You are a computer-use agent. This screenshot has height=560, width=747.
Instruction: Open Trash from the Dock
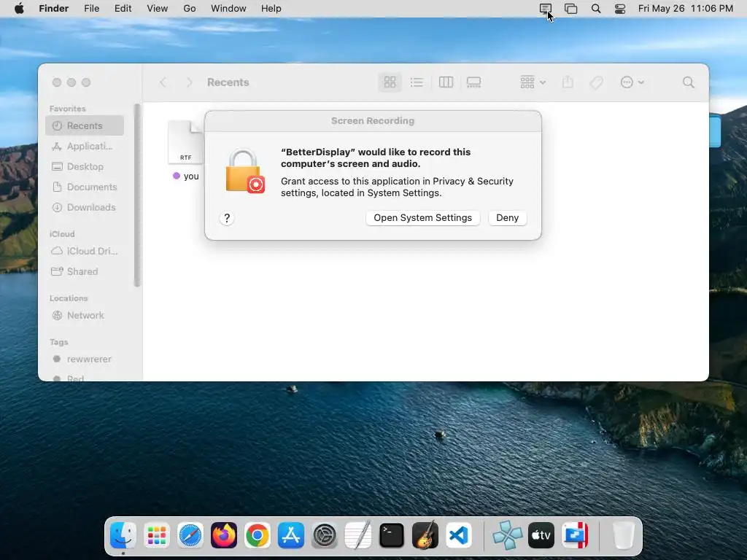tap(623, 535)
